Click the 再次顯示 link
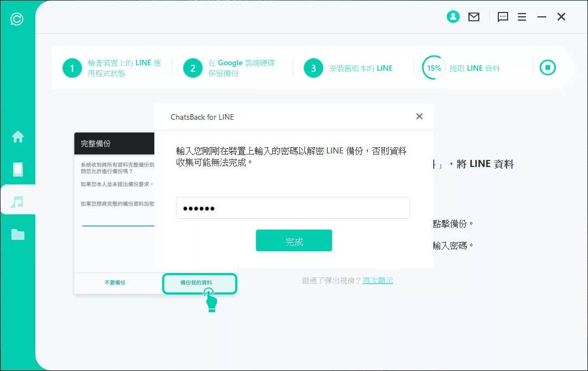Screen dimensions: 588x371 (378, 281)
